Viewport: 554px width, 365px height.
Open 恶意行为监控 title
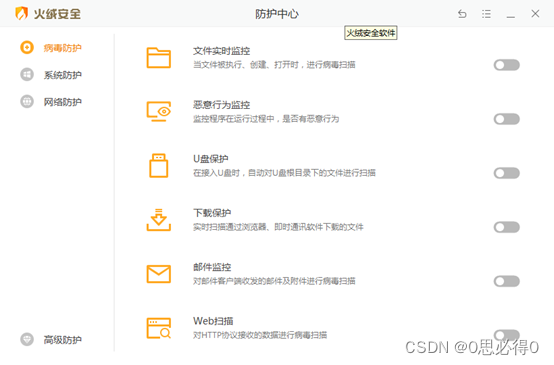(222, 105)
